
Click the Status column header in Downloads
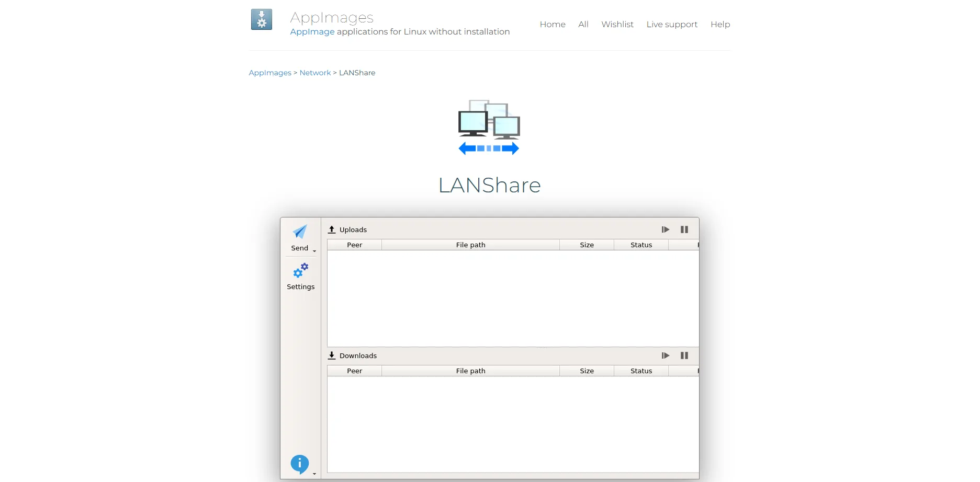(x=641, y=371)
